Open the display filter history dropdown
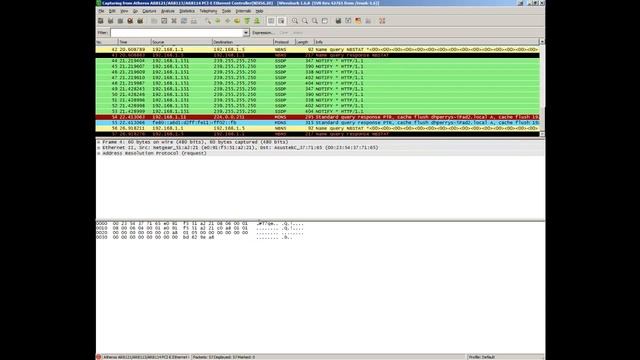 click(246, 33)
